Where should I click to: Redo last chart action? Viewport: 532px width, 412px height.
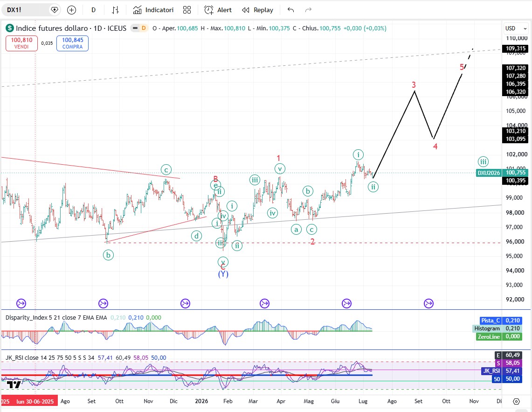(308, 10)
